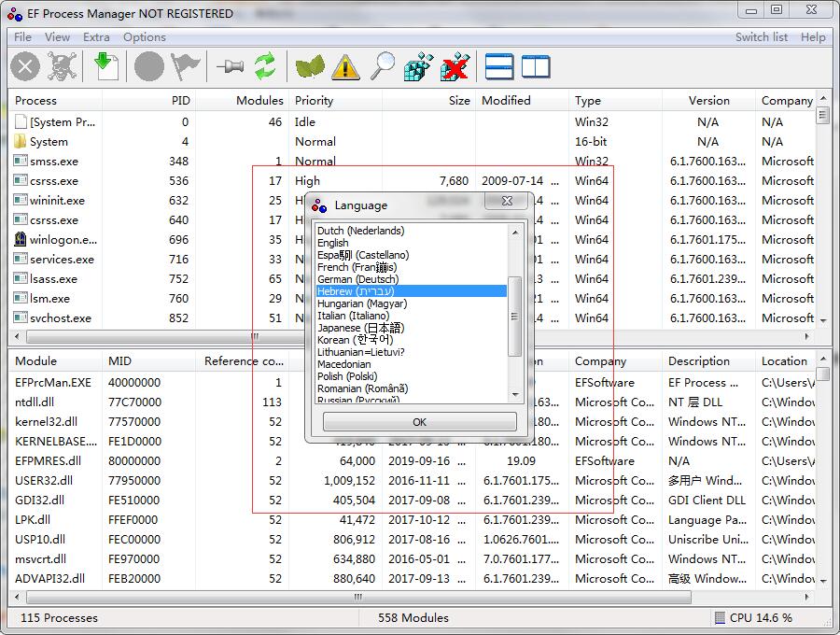Open the Extra menu
The image size is (840, 635).
(96, 37)
